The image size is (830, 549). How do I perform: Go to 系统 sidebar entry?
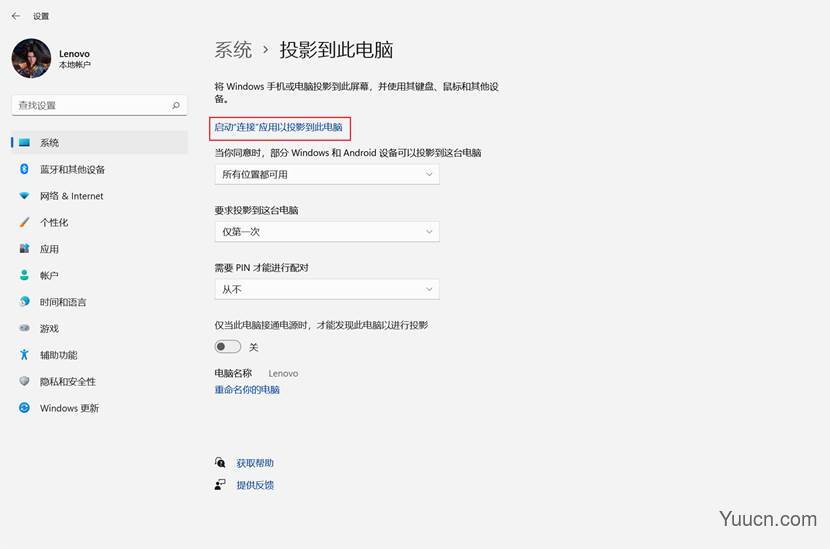[x=99, y=142]
